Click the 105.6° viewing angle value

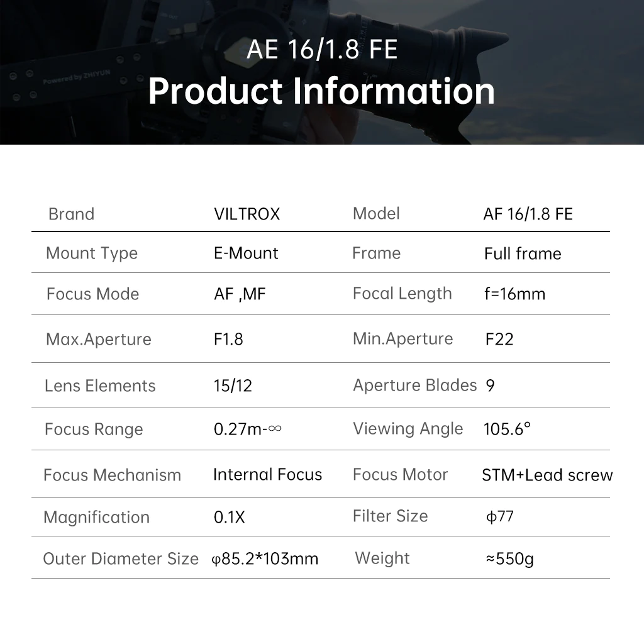pos(508,429)
